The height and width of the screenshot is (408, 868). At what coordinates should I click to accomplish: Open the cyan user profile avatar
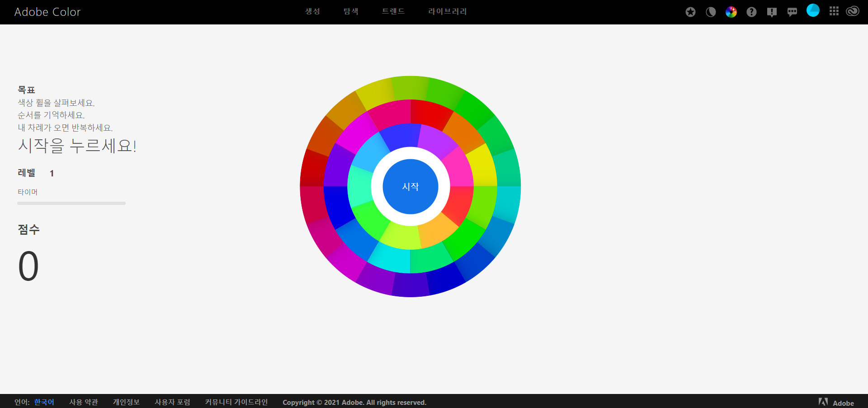[813, 10]
